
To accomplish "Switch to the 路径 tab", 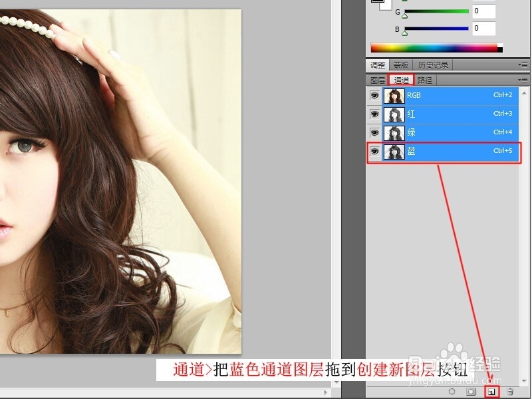I will [425, 80].
